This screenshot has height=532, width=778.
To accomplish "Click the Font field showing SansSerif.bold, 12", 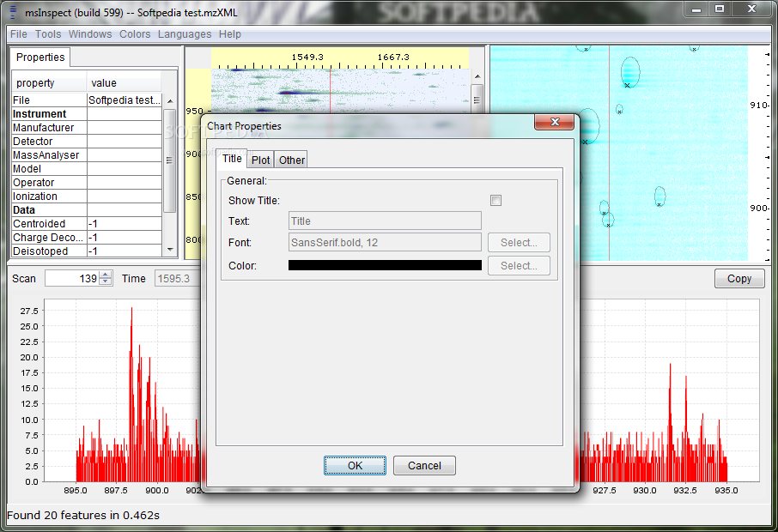I will [x=385, y=243].
